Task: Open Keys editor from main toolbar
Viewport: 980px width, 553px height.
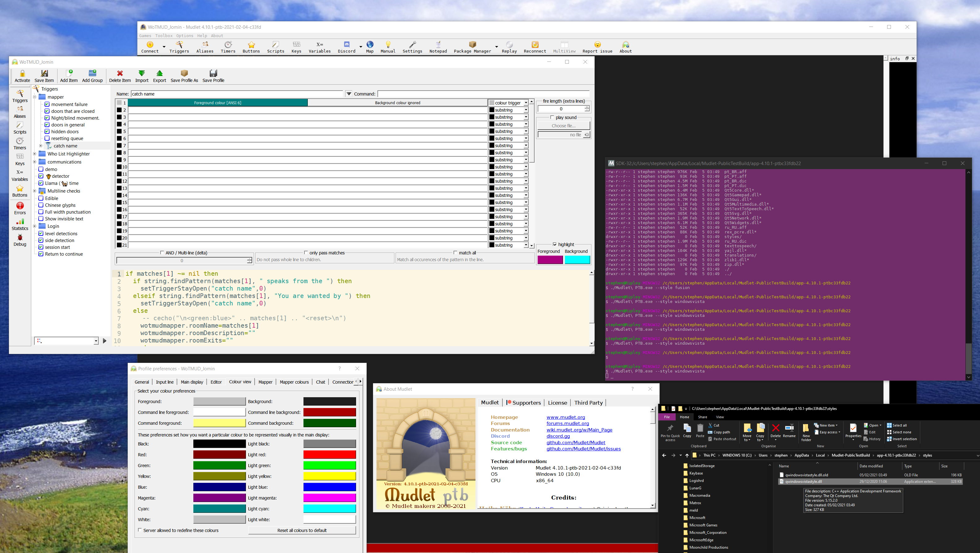Action: [x=296, y=47]
